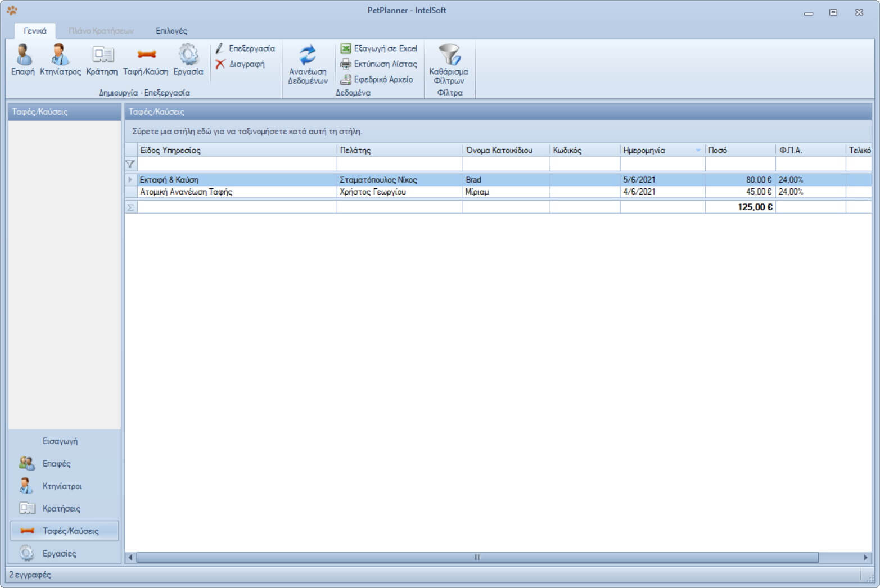Refresh data with Ανανέωση Δεδομένων
880x588 pixels.
point(308,64)
